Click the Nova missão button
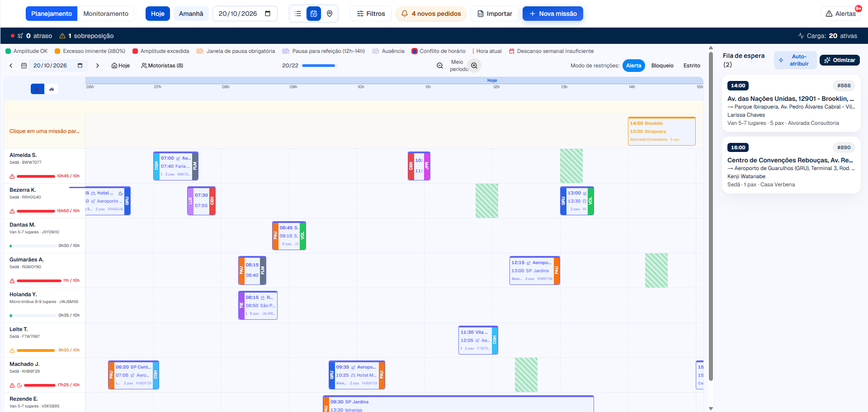This screenshot has height=412, width=868. click(552, 14)
